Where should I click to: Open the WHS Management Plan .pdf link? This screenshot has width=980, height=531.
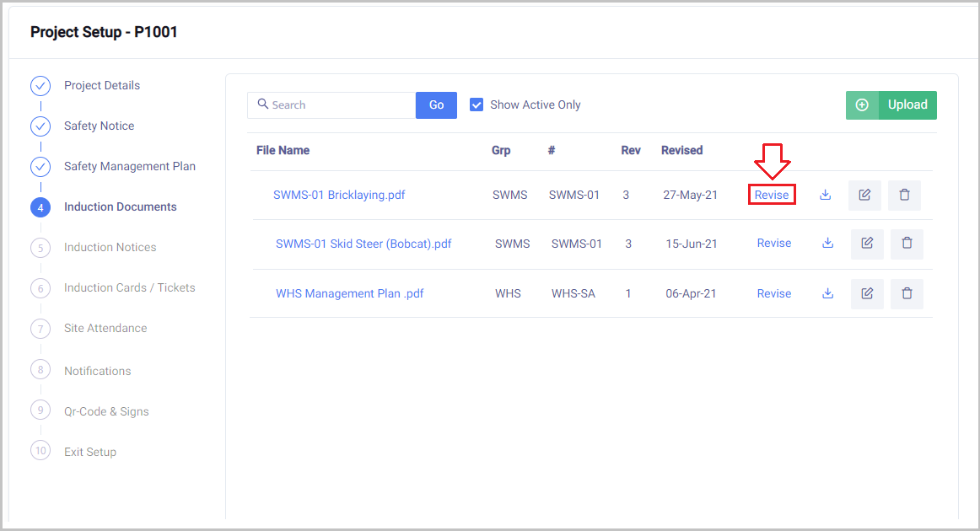click(349, 294)
